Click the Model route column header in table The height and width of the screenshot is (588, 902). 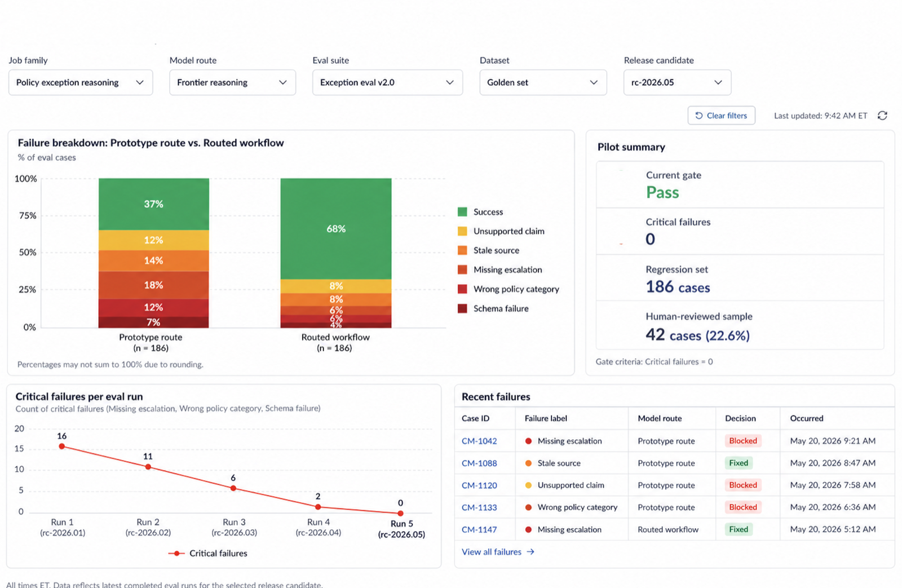tap(660, 418)
